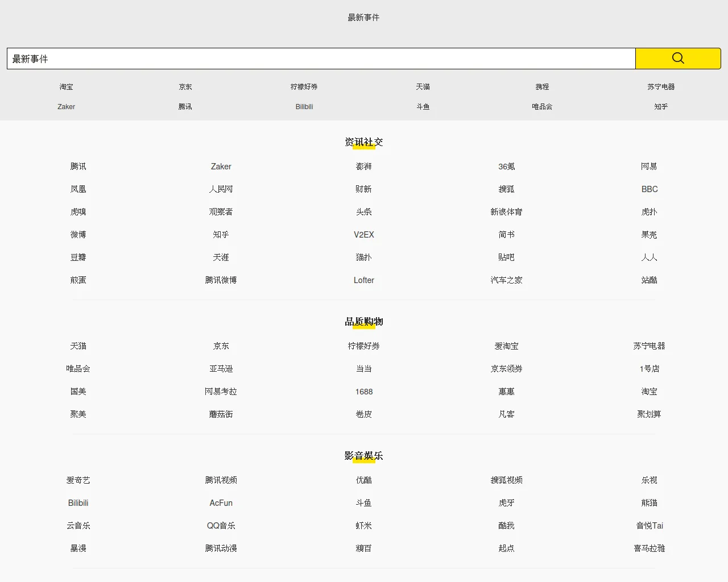The width and height of the screenshot is (728, 582).
Task: Open the 起点 link
Action: point(507,548)
